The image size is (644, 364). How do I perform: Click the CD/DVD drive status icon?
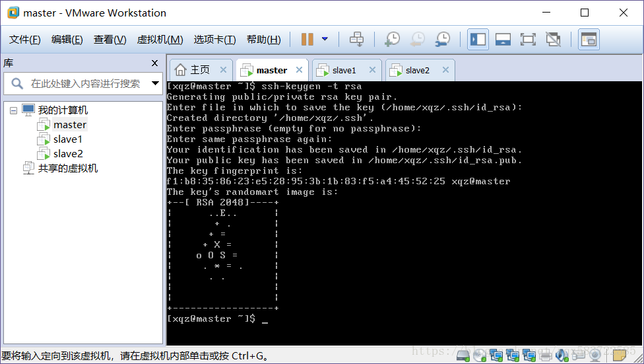point(479,355)
